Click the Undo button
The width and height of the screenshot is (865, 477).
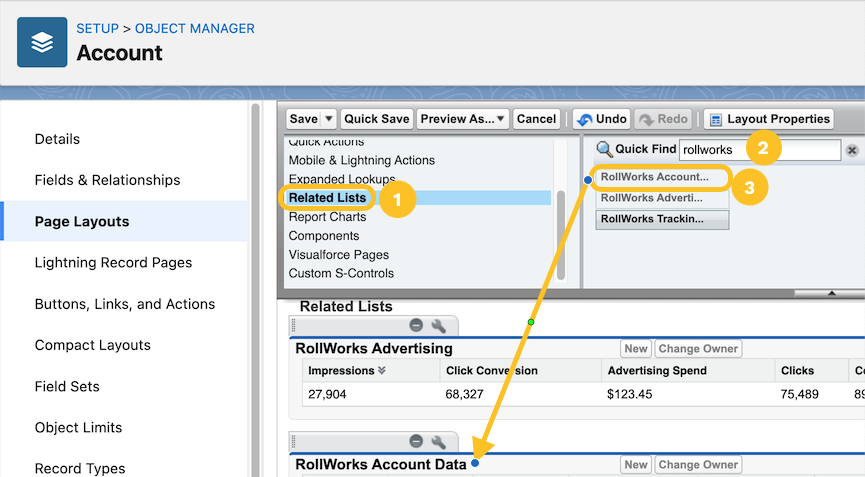602,119
